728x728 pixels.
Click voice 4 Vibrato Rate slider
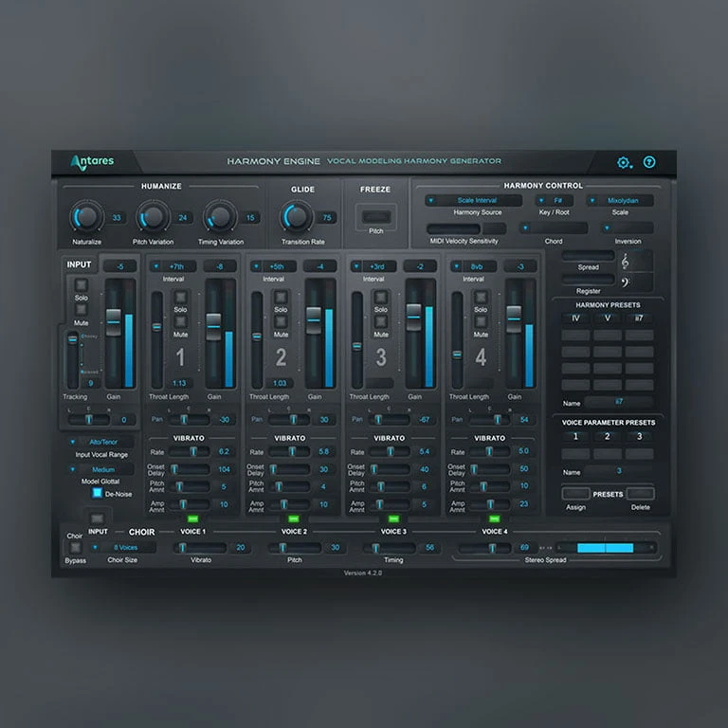pos(490,451)
